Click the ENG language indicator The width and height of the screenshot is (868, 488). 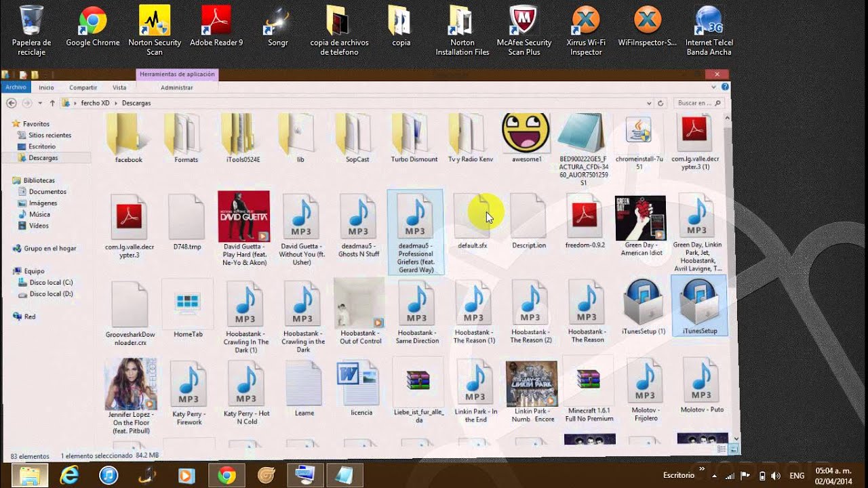pyautogui.click(x=797, y=476)
